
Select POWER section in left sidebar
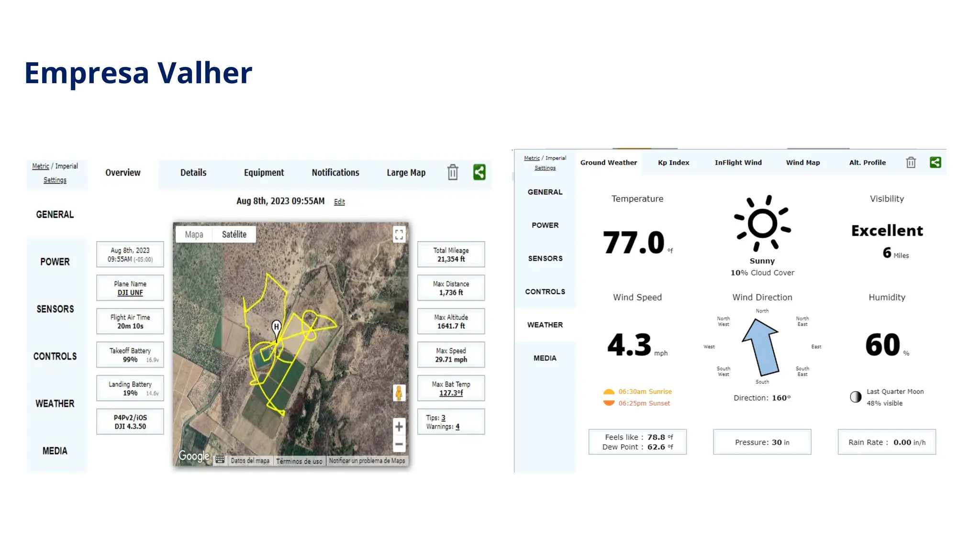pos(55,262)
